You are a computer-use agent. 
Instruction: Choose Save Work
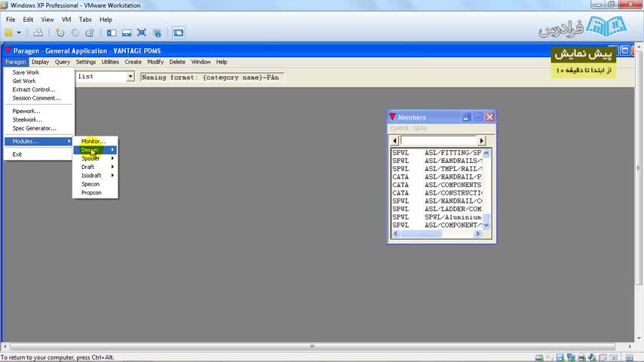(39, 72)
